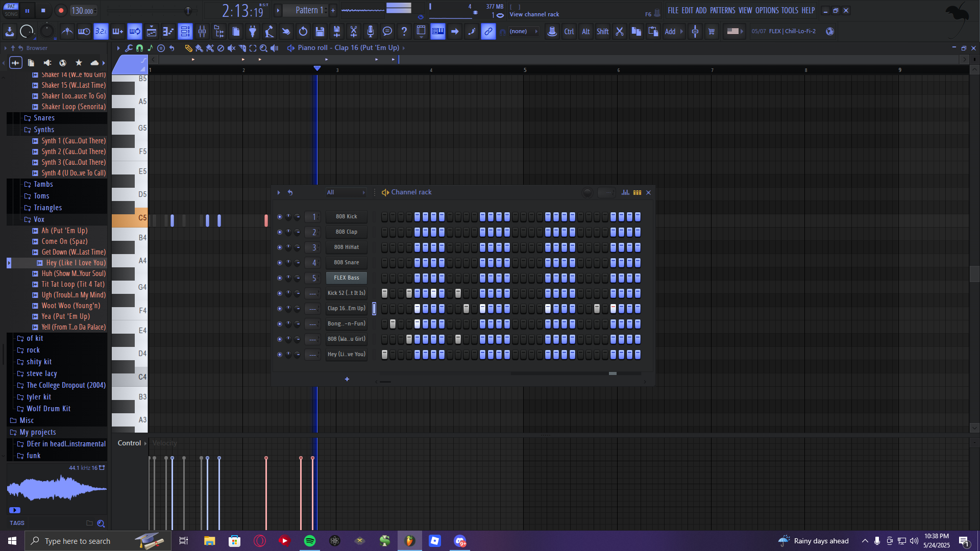The width and height of the screenshot is (980, 551).
Task: Toggle the piano roll snap magnet
Action: coord(139,48)
